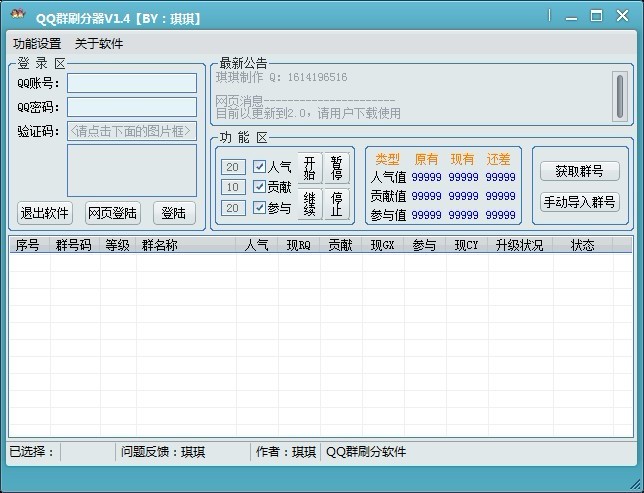Click the app icon in title bar

(x=18, y=14)
